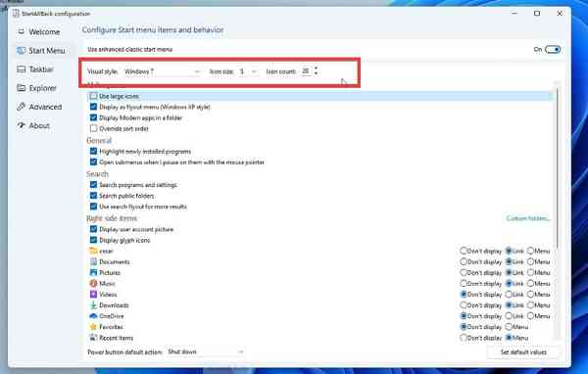
Task: Set OneDrive to Link
Action: click(509, 316)
